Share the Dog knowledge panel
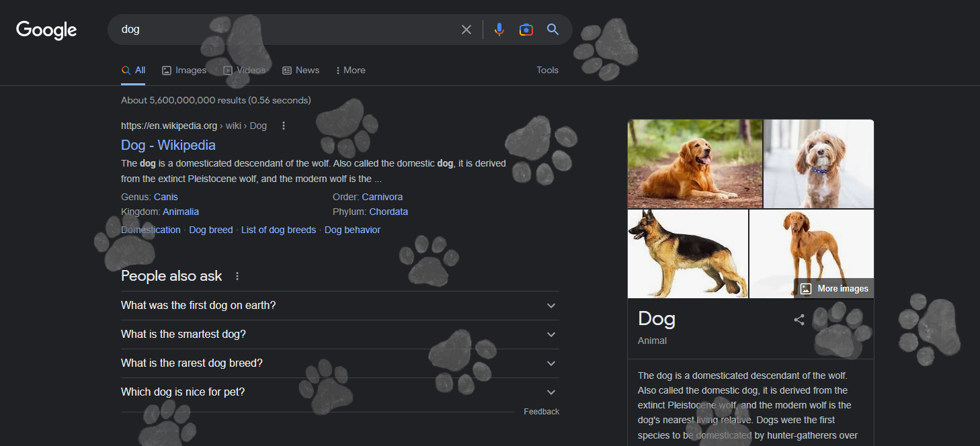Viewport: 980px width, 446px height. (799, 320)
